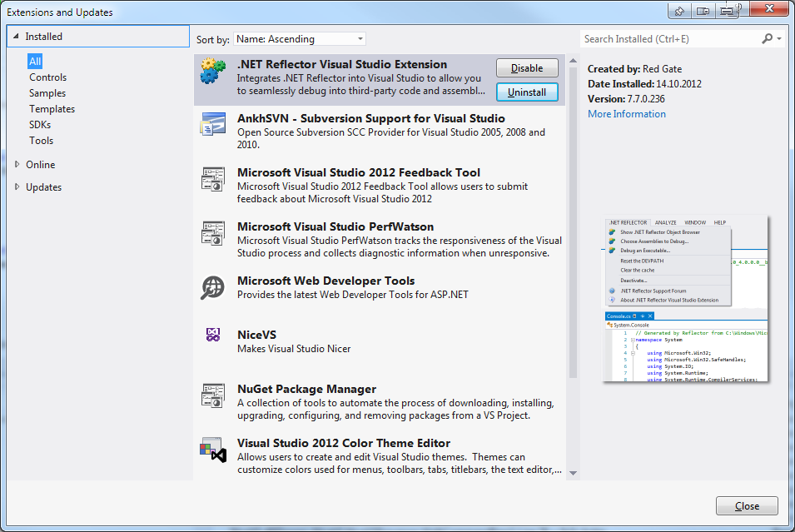Uninstall the .NET Reflector extension

point(526,92)
